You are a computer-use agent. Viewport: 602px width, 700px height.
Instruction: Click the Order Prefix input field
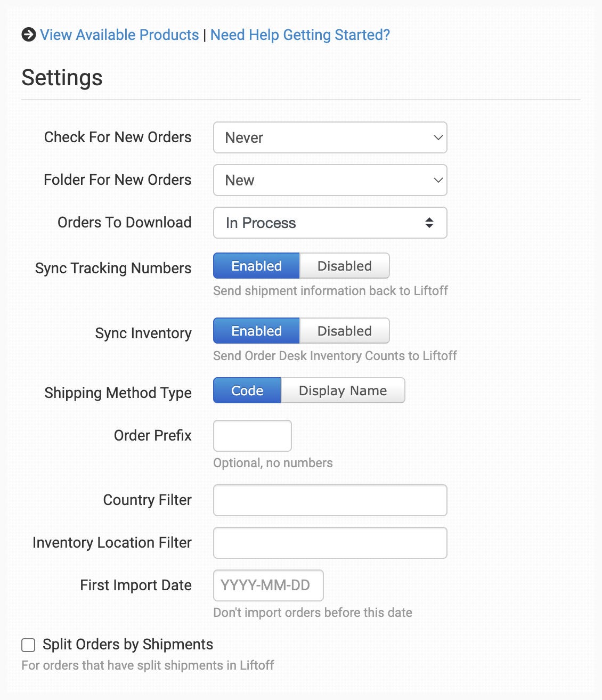tap(253, 436)
